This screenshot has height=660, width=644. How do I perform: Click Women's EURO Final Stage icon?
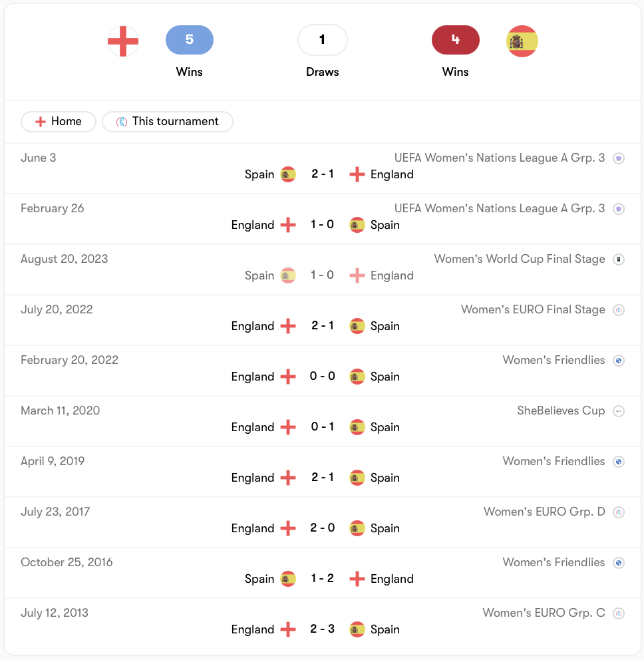(x=618, y=310)
